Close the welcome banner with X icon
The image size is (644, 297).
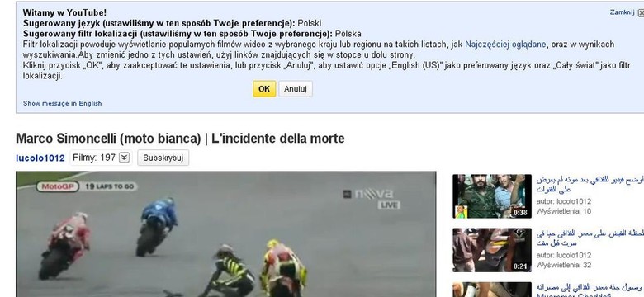(642, 13)
